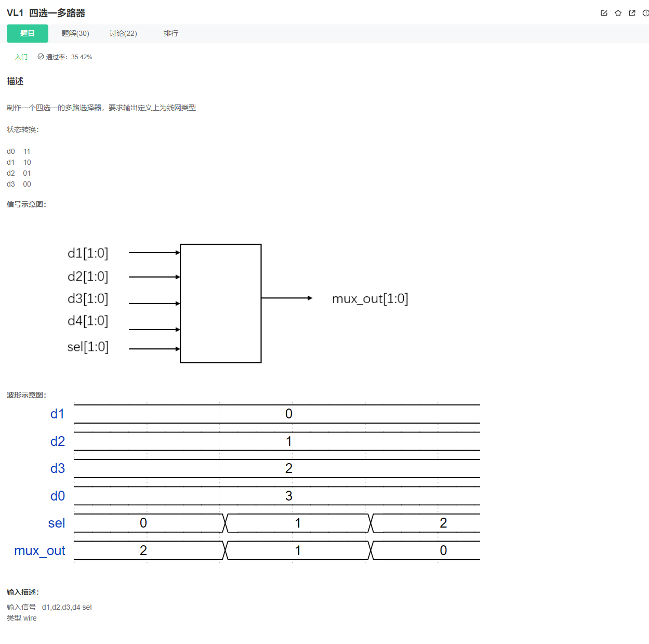Click the d1 10 state row
Image resolution: width=649 pixels, height=644 pixels.
tap(19, 162)
